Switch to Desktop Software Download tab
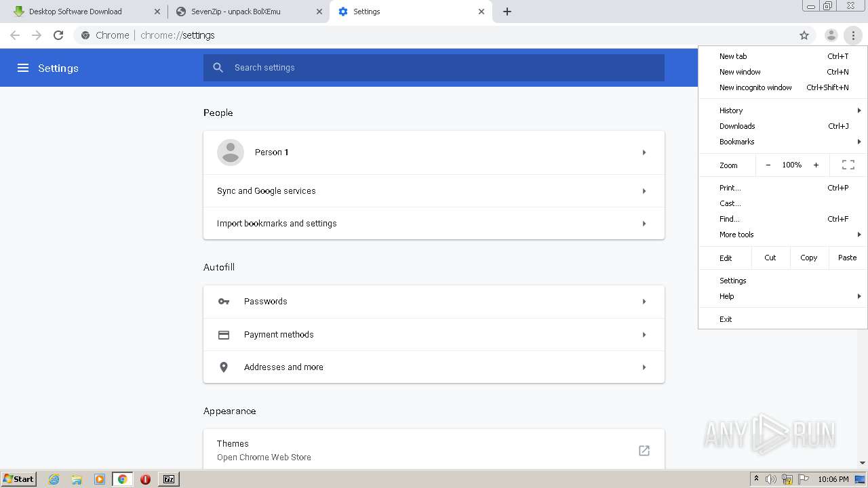868x488 pixels. tap(86, 12)
